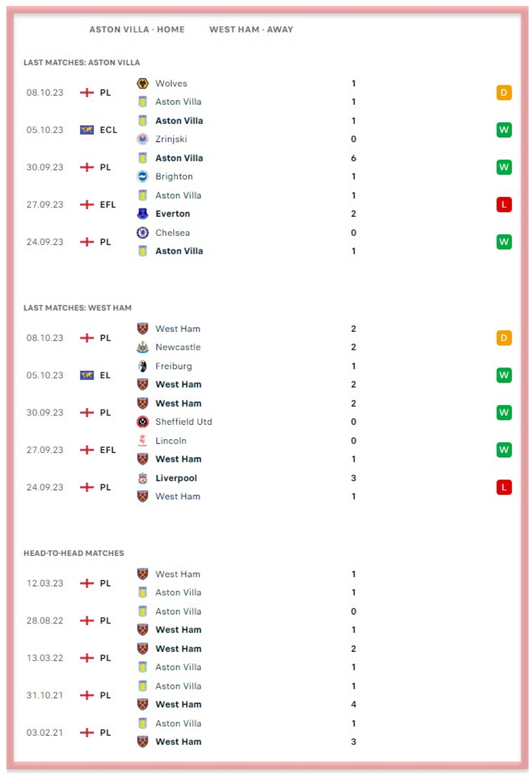532x774 pixels.
Task: Click the win badge for Freiburg match
Action: [x=503, y=375]
